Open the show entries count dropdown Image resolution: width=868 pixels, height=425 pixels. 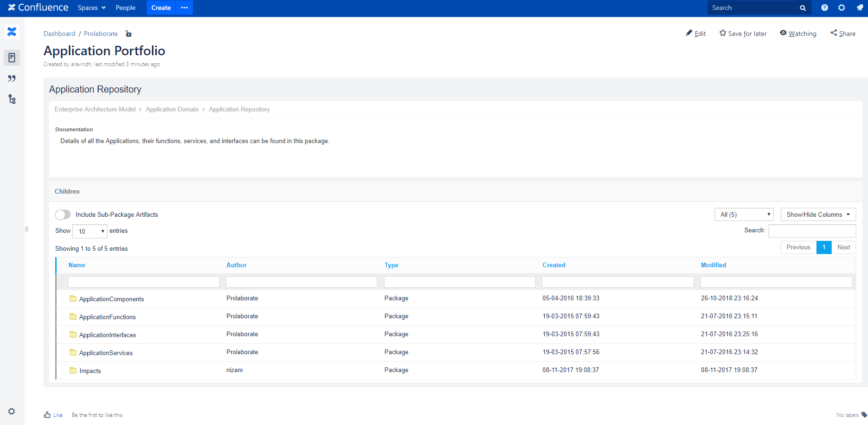click(x=90, y=231)
